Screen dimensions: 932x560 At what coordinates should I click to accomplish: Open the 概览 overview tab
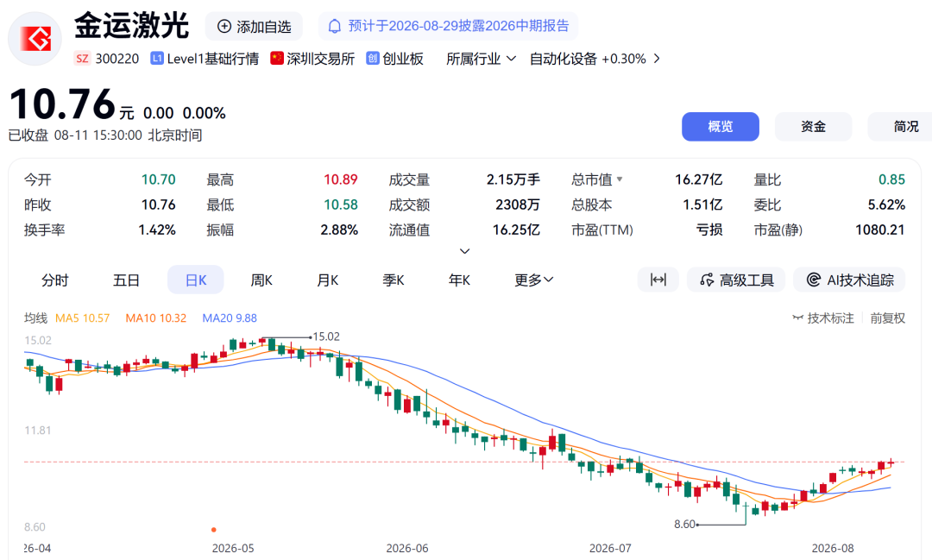(x=721, y=127)
